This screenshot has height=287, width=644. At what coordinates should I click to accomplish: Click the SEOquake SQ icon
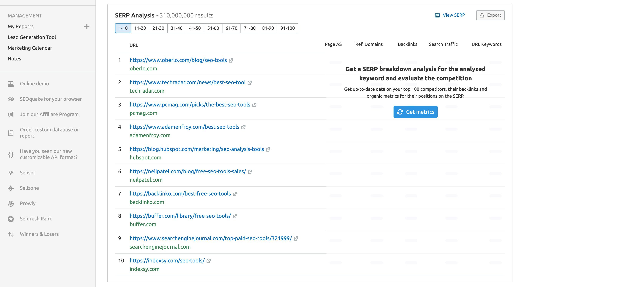pyautogui.click(x=11, y=99)
